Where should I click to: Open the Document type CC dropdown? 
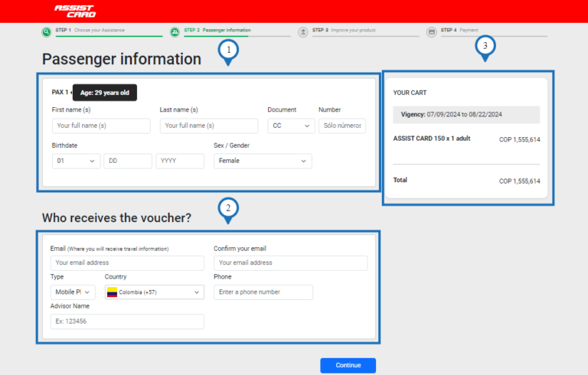pos(291,126)
